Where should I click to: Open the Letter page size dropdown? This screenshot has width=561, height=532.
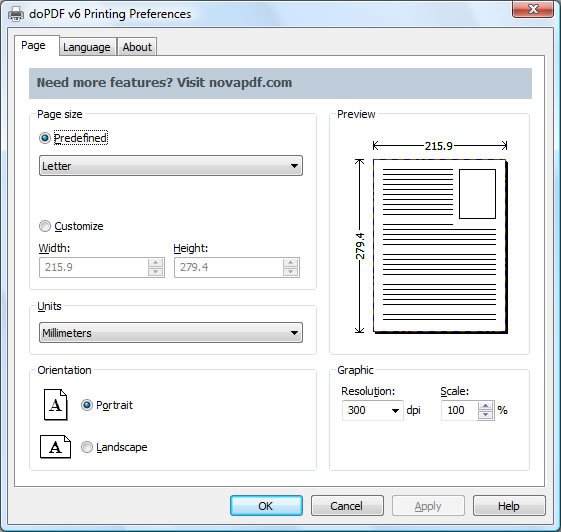(x=171, y=166)
